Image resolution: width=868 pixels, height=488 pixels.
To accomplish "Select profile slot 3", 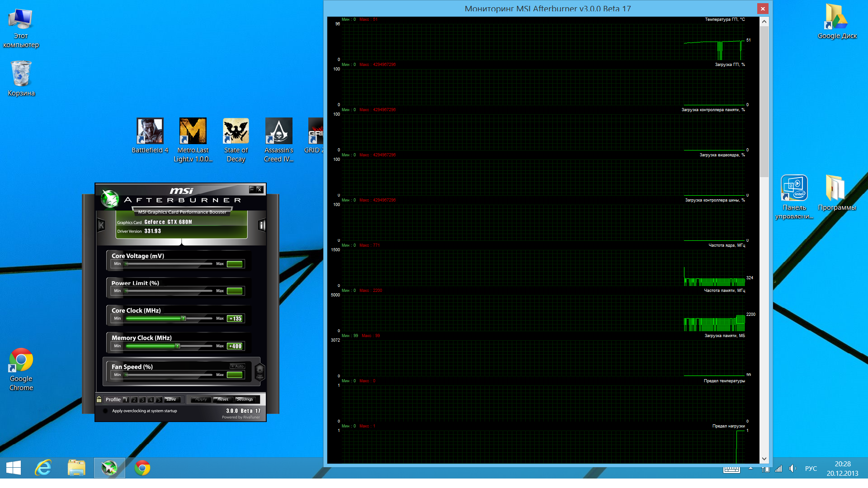I will click(142, 399).
